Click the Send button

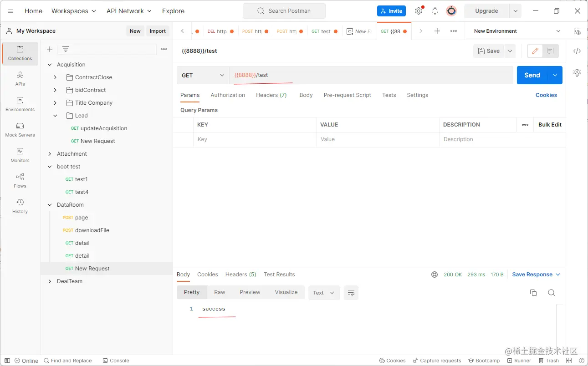pos(532,75)
